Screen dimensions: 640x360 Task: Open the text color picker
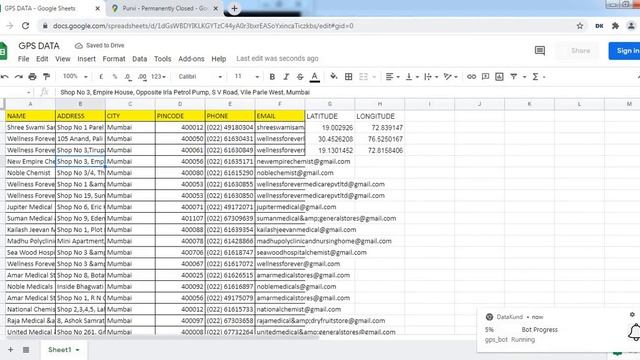coord(314,77)
